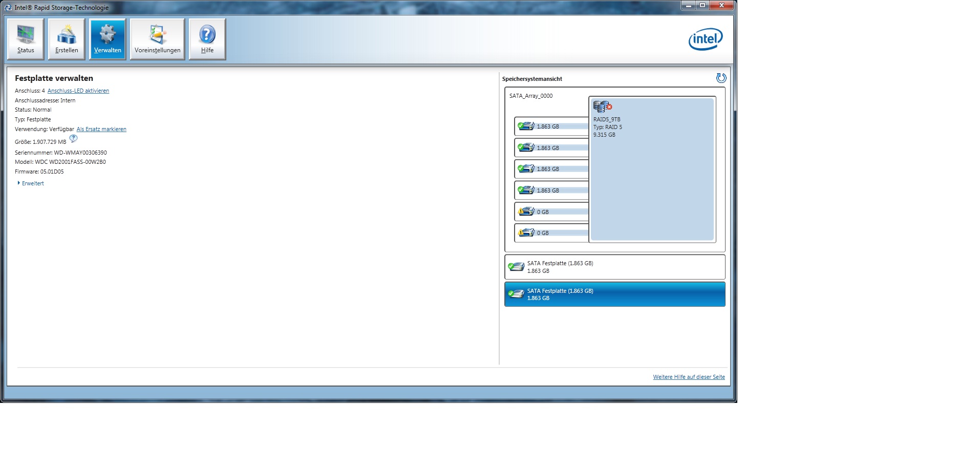Select the unhighlighted SATA Festplatte entry

[615, 267]
